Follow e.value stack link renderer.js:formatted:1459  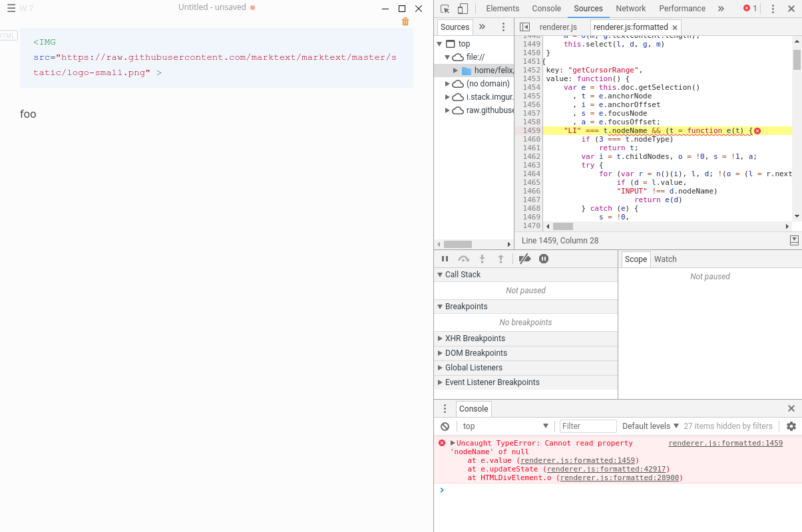[577, 460]
